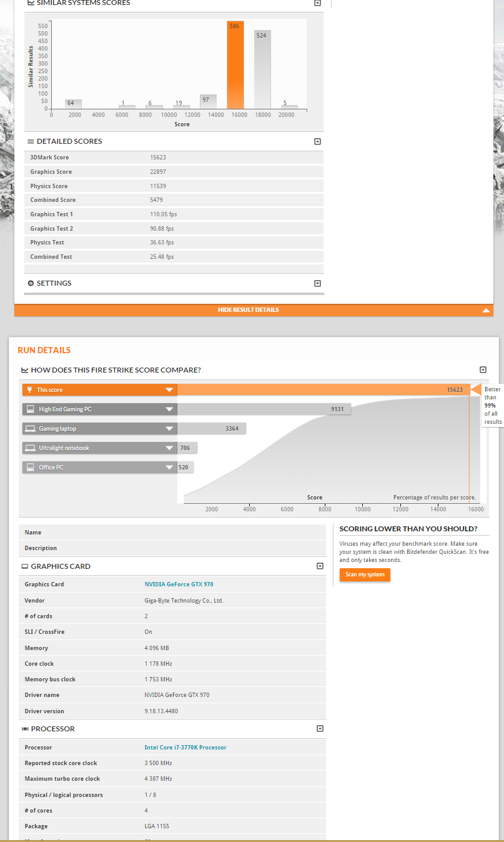Click the chip icon beside Processor heading
504x842 pixels.
coord(25,729)
